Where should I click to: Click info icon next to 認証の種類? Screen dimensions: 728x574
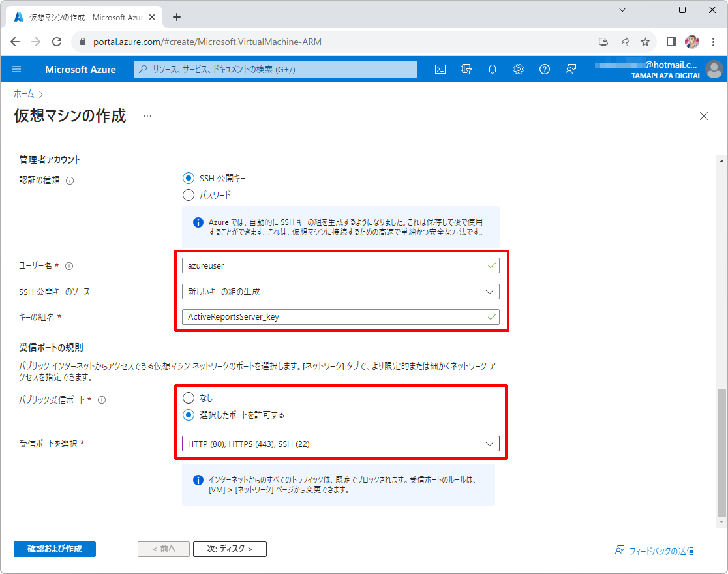pos(70,181)
